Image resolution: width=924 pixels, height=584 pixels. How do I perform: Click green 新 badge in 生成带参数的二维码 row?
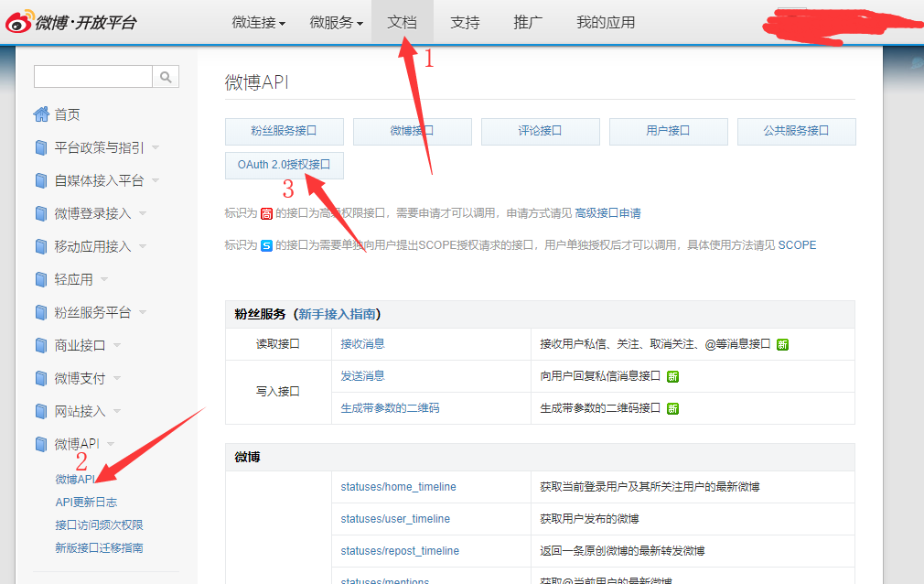pyautogui.click(x=672, y=408)
